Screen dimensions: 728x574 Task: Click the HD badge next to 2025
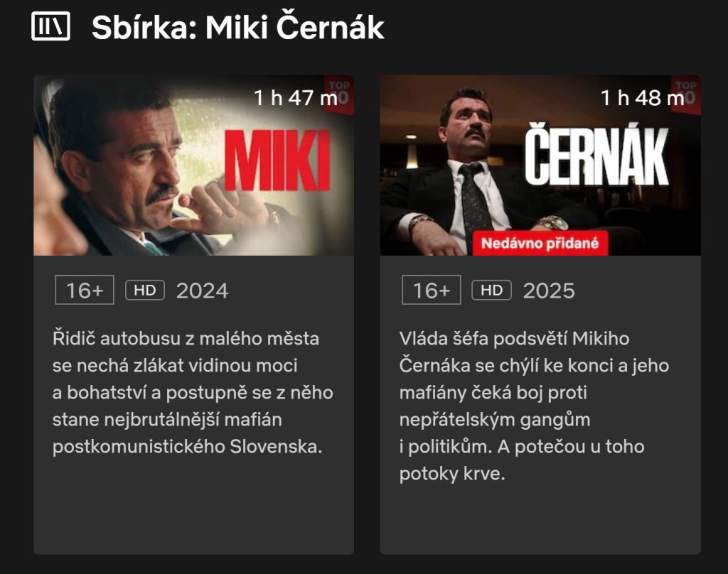[x=492, y=291]
